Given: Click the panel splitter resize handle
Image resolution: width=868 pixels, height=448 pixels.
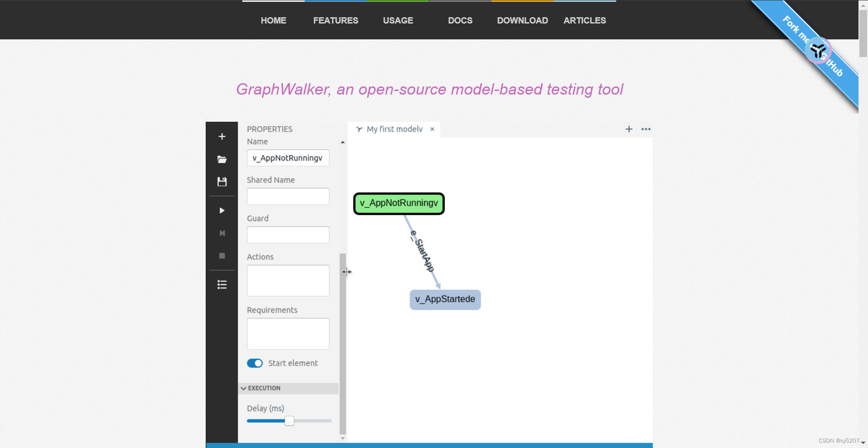Looking at the screenshot, I should point(347,272).
